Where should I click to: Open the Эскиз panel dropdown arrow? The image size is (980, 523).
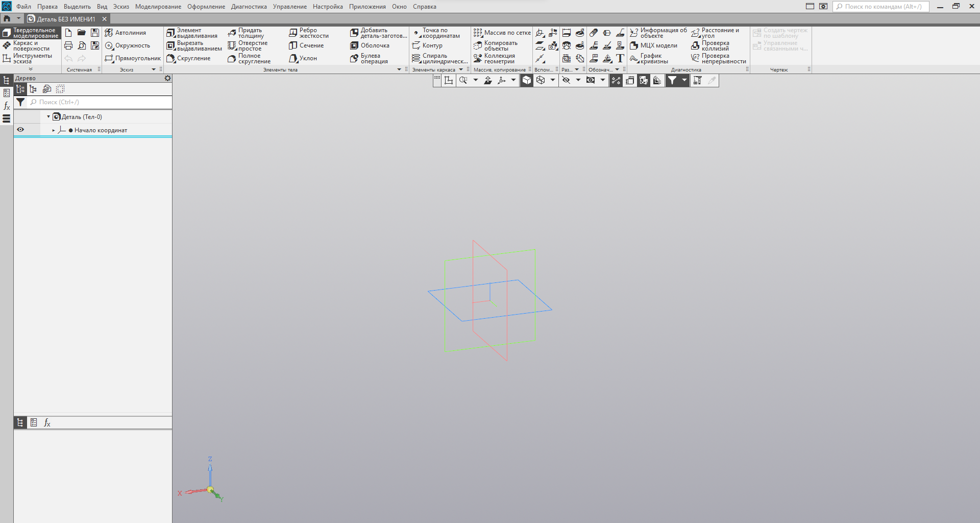click(x=154, y=69)
